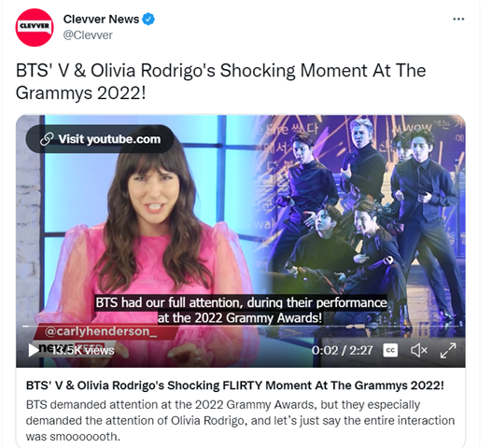Open the card title about FLIRTY Moment
This screenshot has width=492, height=448.
click(235, 385)
